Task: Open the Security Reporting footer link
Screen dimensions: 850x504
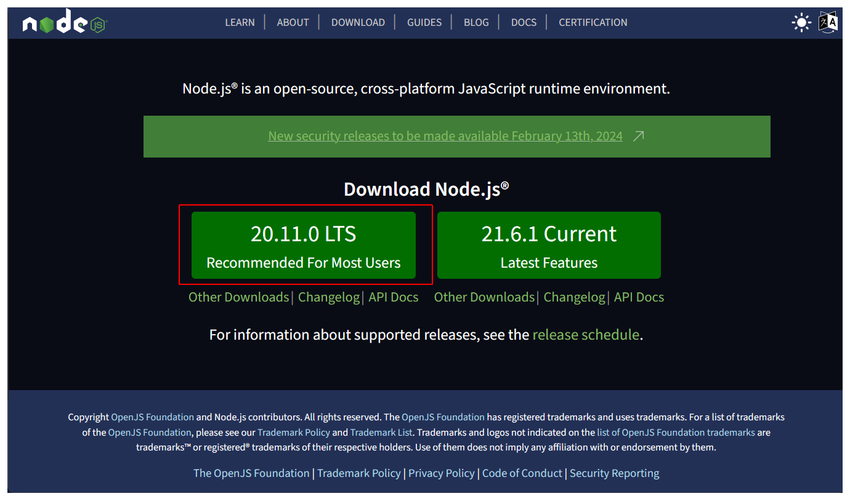Action: [x=615, y=473]
